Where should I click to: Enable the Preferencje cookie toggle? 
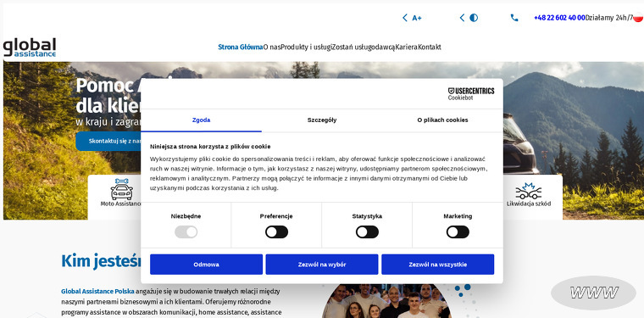point(276,232)
